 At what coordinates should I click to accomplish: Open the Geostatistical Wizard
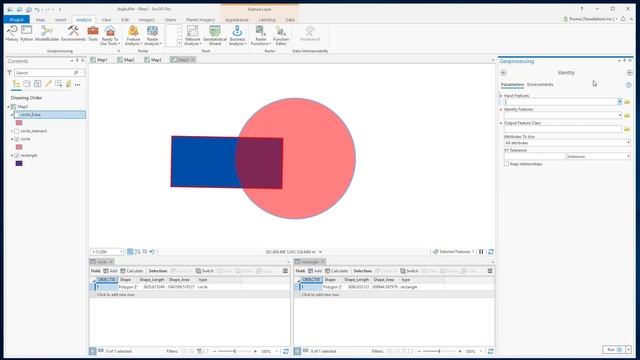pos(215,35)
